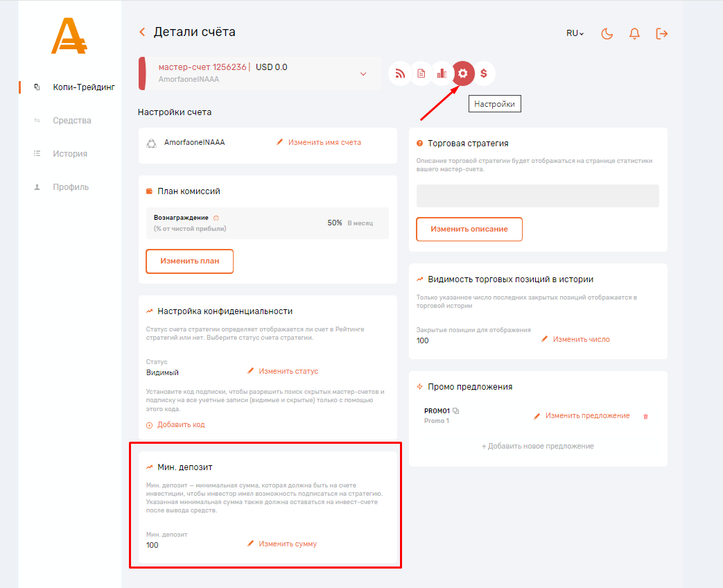
Task: Go back using the arrow beside Детали счёта
Action: (142, 32)
